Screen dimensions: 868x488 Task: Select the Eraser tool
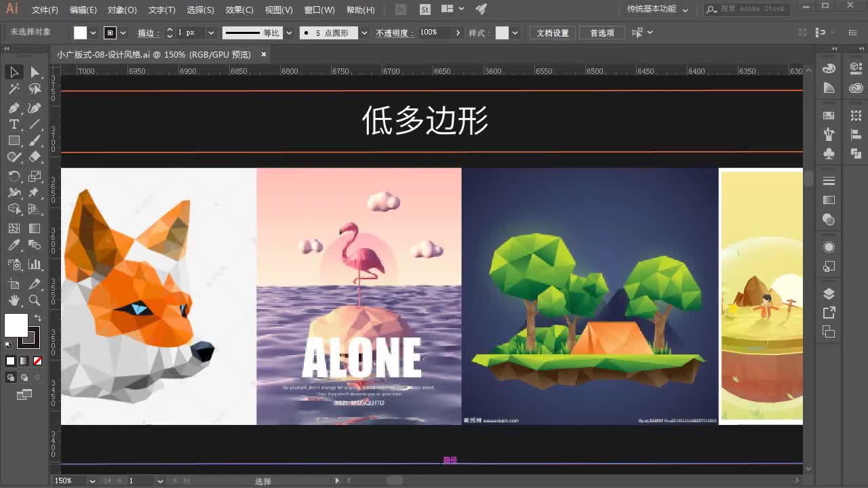(35, 157)
